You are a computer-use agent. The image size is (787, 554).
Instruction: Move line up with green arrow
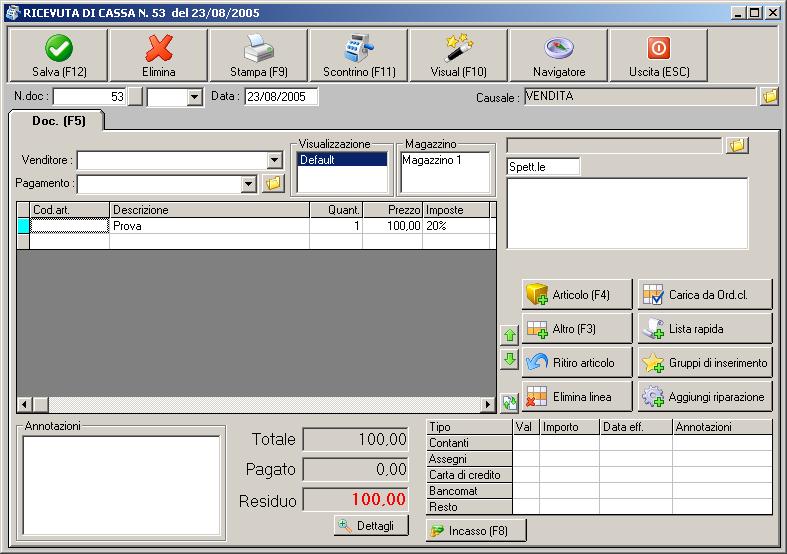(510, 335)
